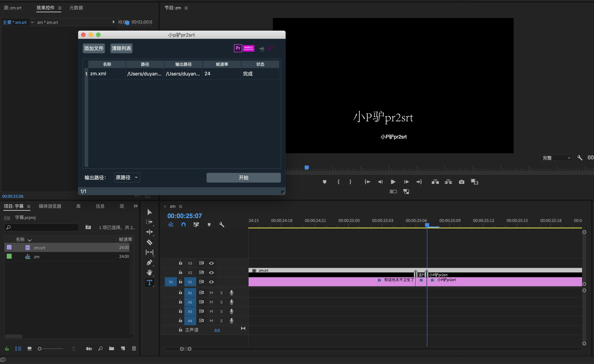Open Find search icon in project panel footer
Screen dimensions: 594x364
tap(101, 348)
